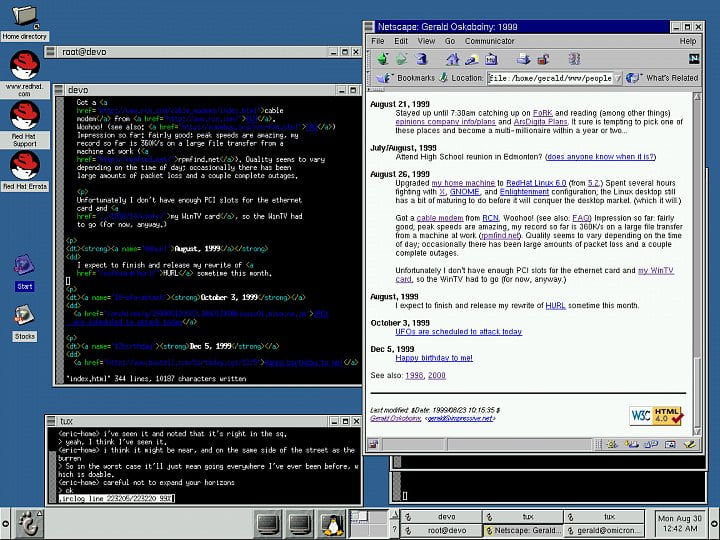Open Address Book from the component bar
This screenshot has width=720, height=540.
pos(670,444)
